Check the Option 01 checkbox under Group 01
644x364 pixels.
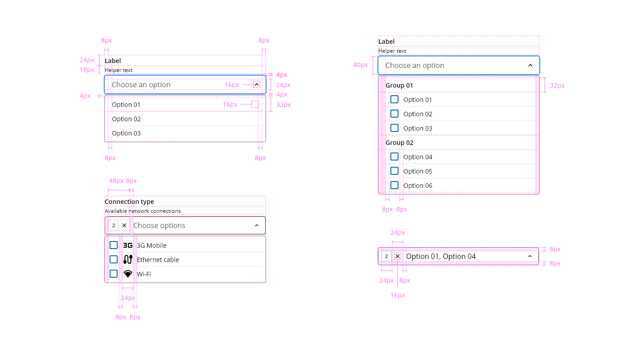[394, 99]
